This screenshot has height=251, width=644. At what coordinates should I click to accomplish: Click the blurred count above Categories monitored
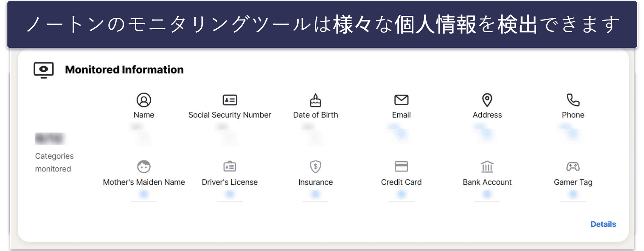pos(50,138)
